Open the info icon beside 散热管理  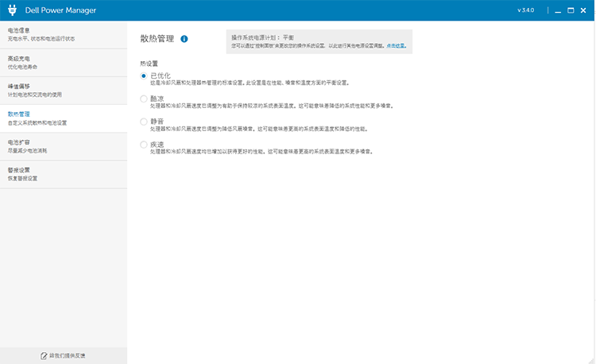point(184,39)
